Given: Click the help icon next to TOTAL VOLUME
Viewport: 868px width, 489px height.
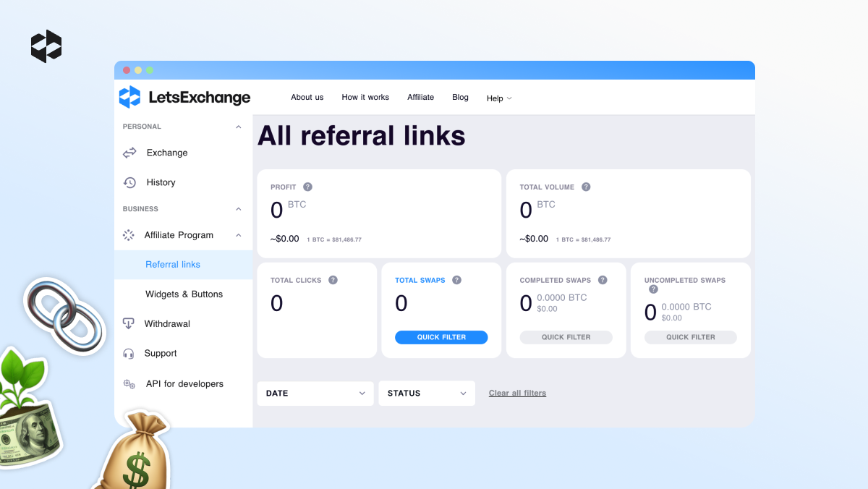Looking at the screenshot, I should pyautogui.click(x=586, y=187).
